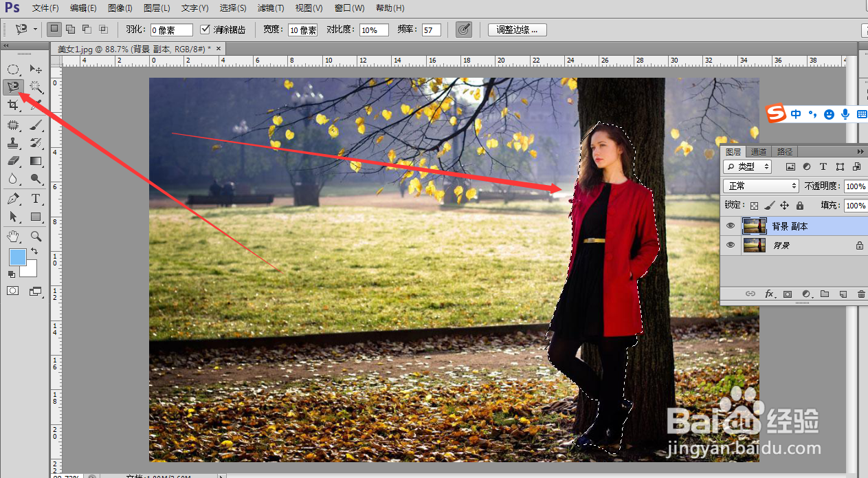Reset default foreground and background colors

[x=12, y=274]
